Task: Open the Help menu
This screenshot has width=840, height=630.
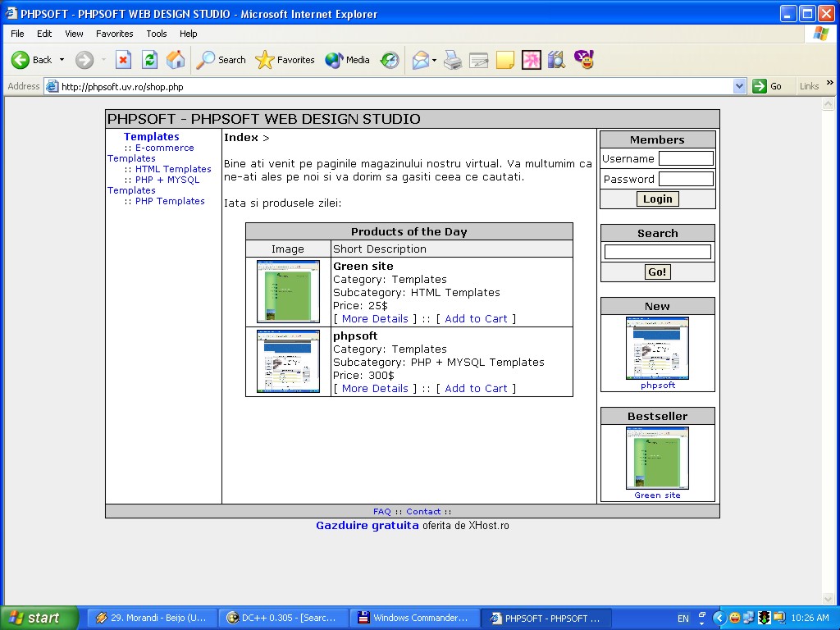Action: pyautogui.click(x=188, y=34)
